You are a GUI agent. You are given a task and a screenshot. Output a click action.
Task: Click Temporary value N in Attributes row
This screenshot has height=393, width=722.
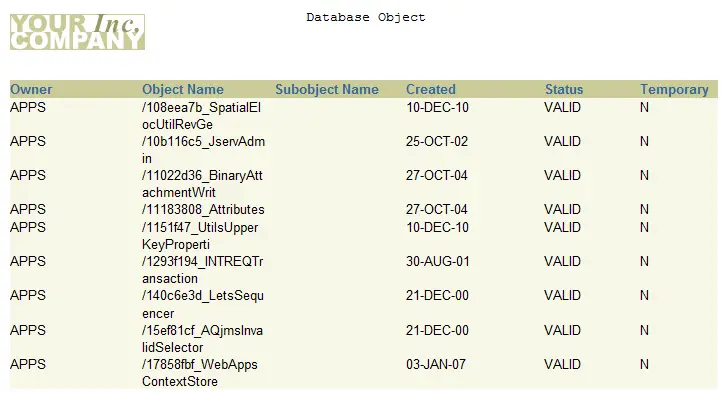click(x=644, y=210)
